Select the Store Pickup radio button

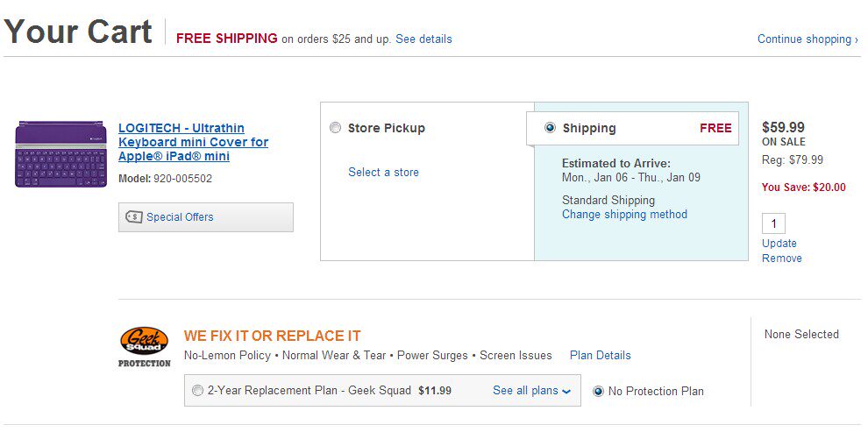(x=335, y=128)
